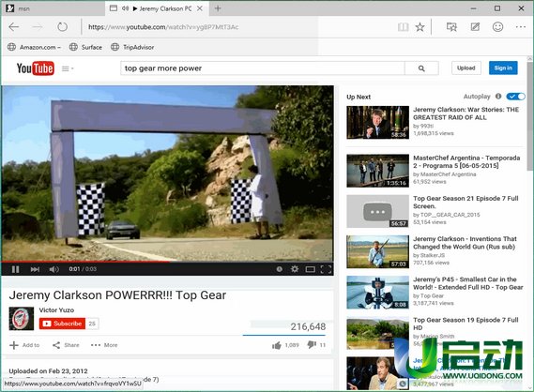Click the video title Jeremy Clarkson POWERRR
Screen dimensions: 534x392
(x=117, y=295)
